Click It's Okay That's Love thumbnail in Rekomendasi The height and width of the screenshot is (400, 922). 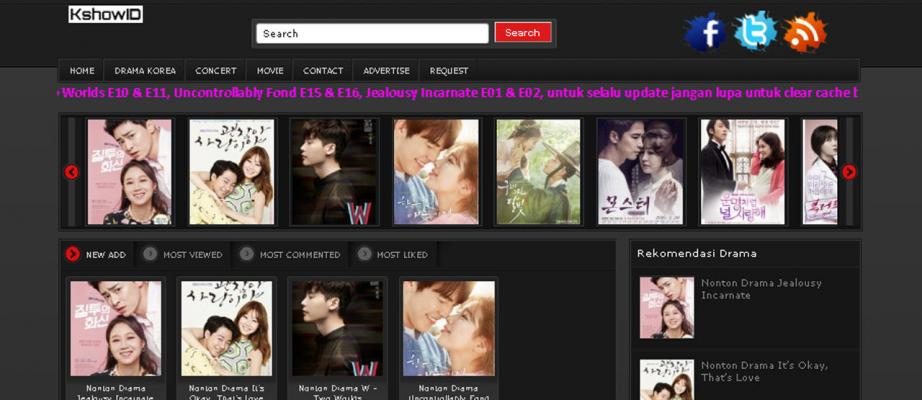tap(667, 380)
